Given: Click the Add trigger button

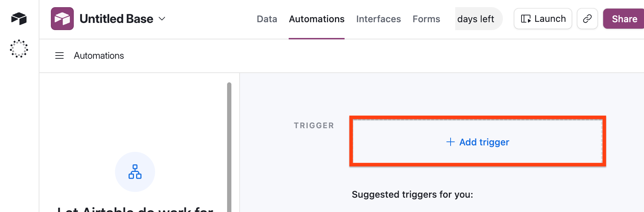Looking at the screenshot, I should [477, 142].
